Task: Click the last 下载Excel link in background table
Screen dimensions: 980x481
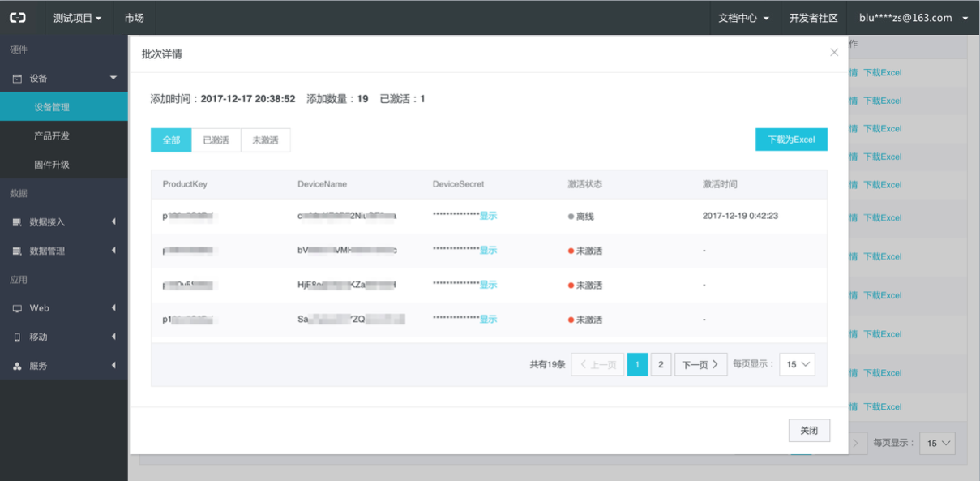Action: (882, 407)
